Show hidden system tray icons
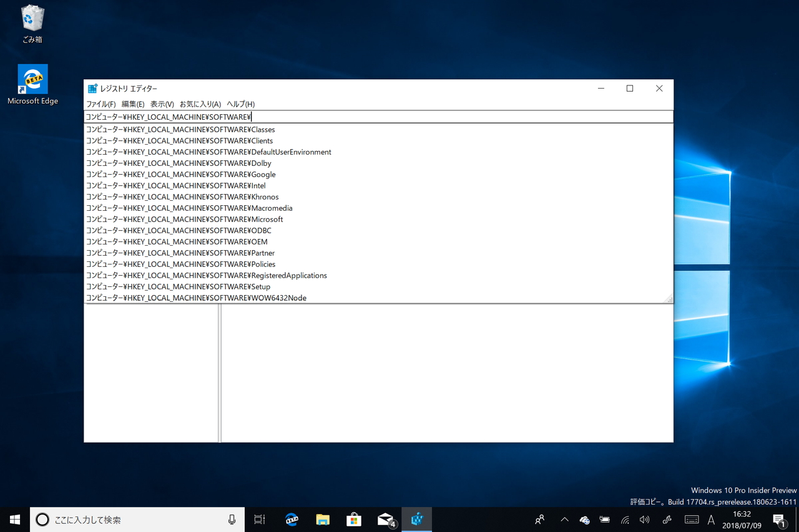Viewport: 799px width, 532px height. tap(564, 520)
